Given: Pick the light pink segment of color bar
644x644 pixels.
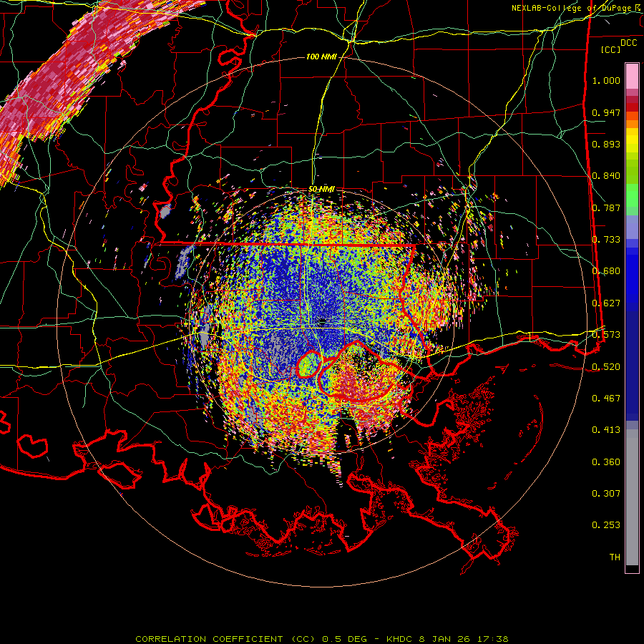Looking at the screenshot, I should point(632,76).
